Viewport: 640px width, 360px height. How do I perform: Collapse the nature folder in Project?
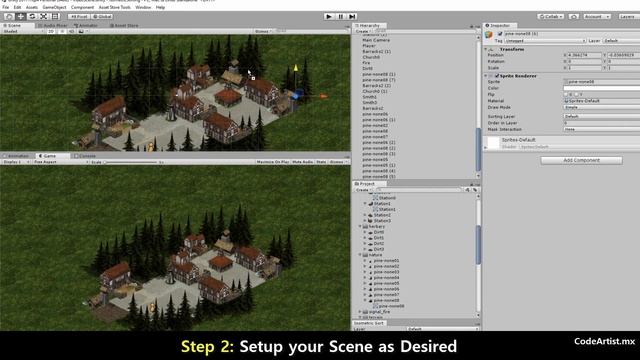360,255
